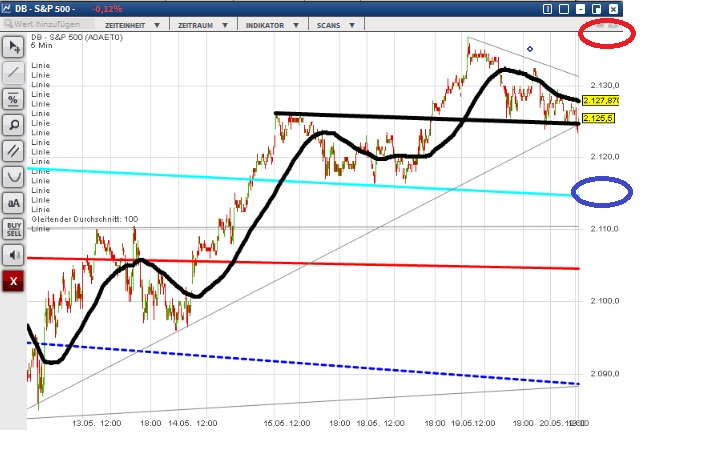Click the '13.05. 12:00' time axis label
This screenshot has width=705, height=450.
[x=97, y=423]
